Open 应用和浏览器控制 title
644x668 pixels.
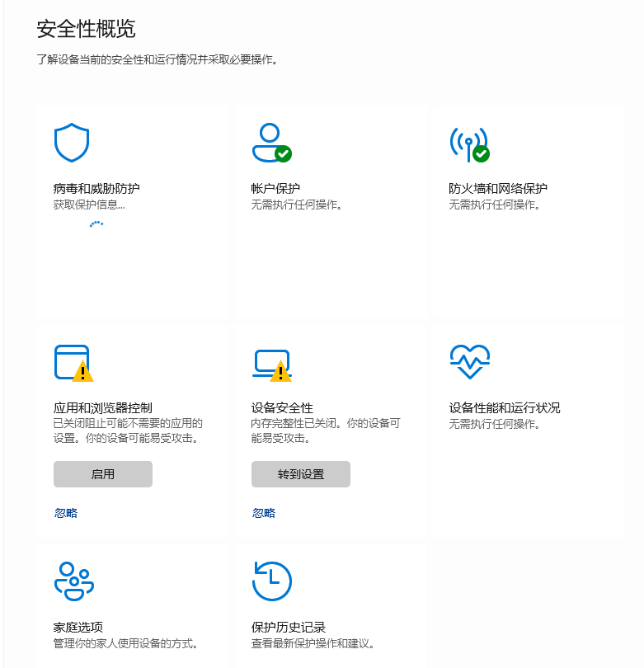102,407
